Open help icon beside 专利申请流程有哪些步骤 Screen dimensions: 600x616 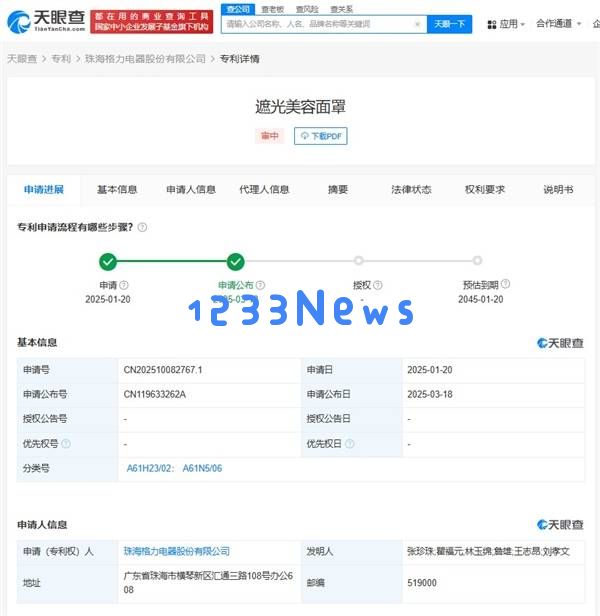[143, 227]
